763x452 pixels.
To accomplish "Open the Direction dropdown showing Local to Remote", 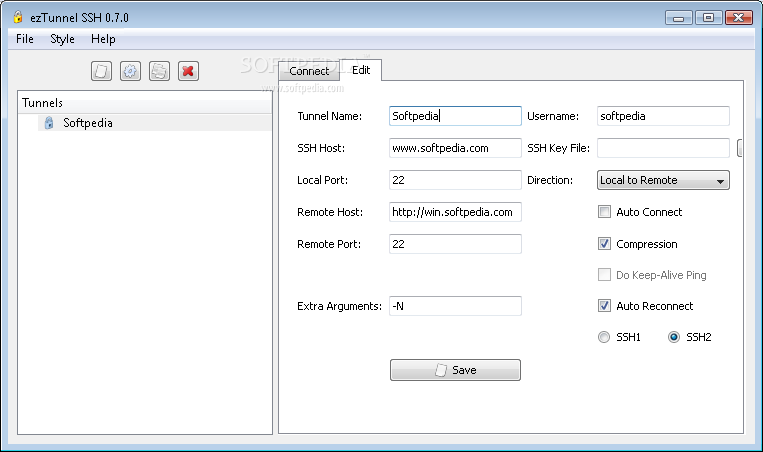I will pyautogui.click(x=663, y=180).
